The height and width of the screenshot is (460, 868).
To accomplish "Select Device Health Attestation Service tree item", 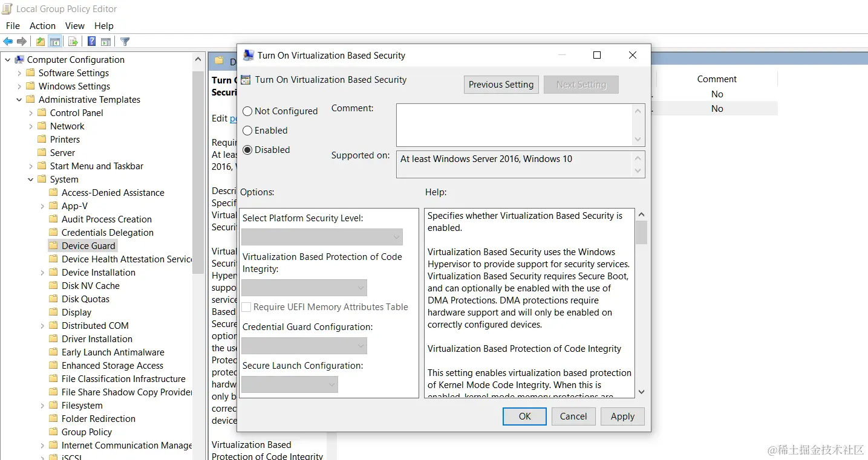I will [127, 259].
